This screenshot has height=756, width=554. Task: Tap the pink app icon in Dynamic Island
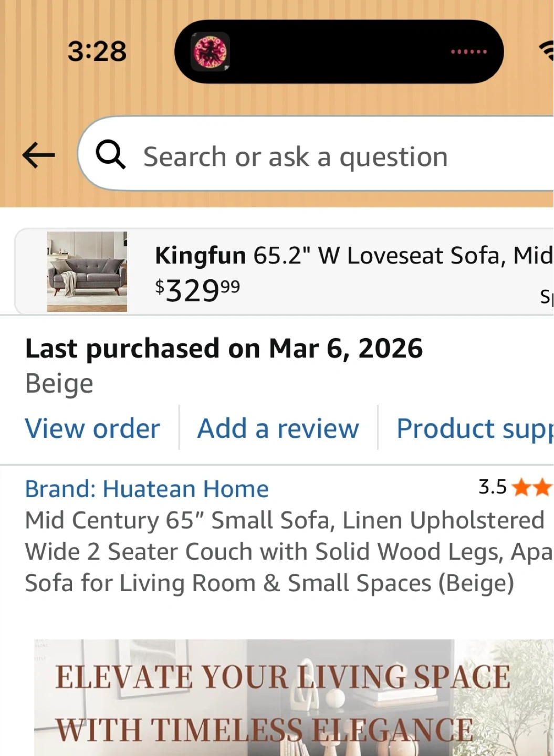click(x=211, y=51)
